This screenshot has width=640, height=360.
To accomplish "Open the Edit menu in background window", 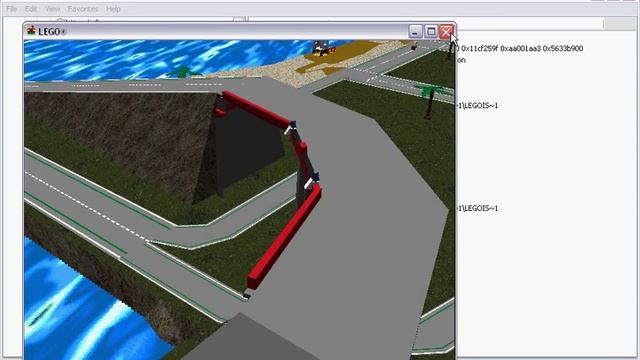I will 31,9.
